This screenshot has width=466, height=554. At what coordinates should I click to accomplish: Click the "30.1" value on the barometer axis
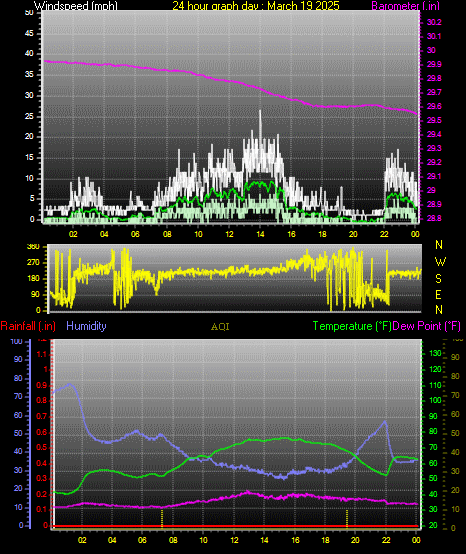point(434,36)
